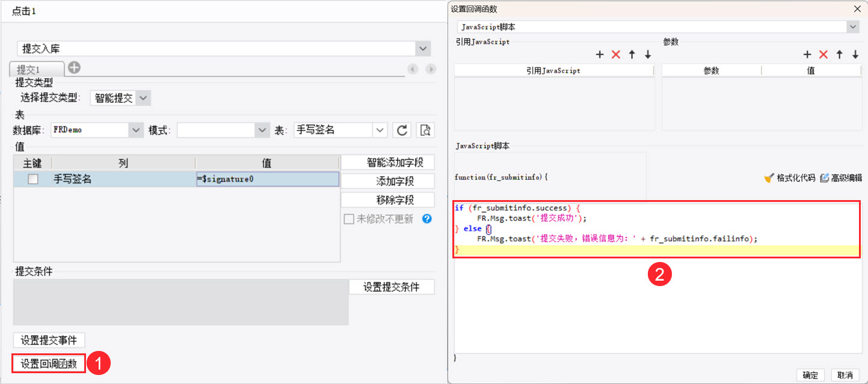Select the 提交1 tab
This screenshot has height=384, width=868.
[x=37, y=70]
